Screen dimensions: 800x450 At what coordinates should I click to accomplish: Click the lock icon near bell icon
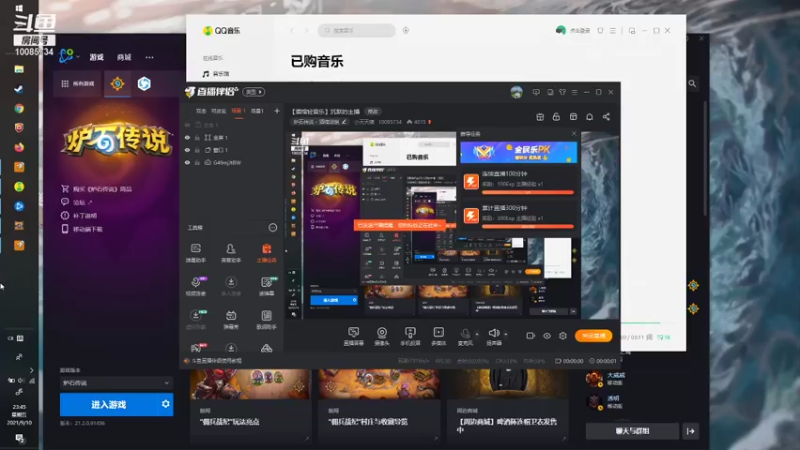556,117
